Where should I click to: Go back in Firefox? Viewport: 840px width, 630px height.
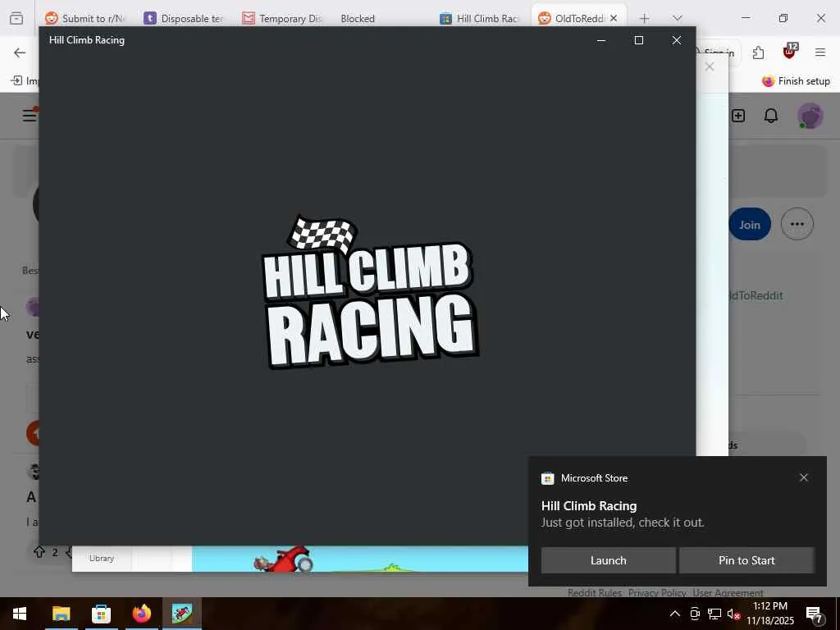coord(20,52)
